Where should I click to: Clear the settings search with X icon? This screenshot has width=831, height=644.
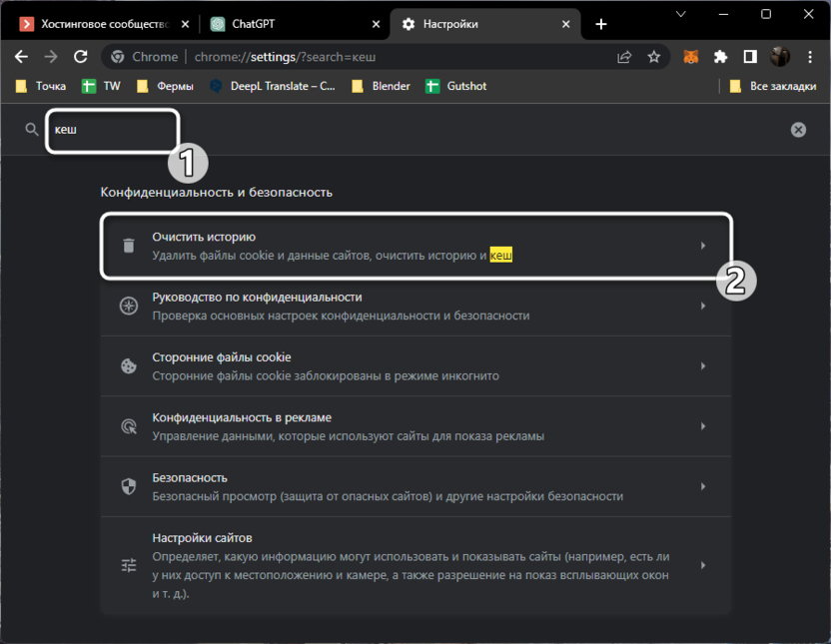point(798,130)
